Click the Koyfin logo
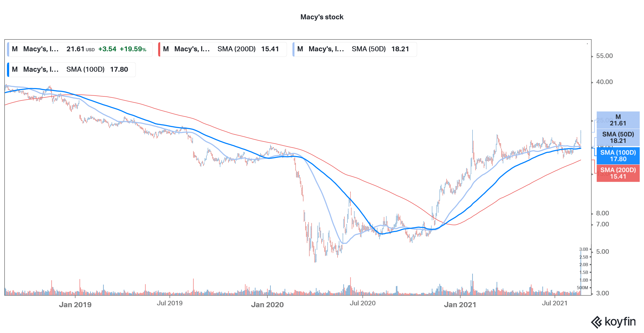Viewport: 644px width, 333px height. [613, 322]
